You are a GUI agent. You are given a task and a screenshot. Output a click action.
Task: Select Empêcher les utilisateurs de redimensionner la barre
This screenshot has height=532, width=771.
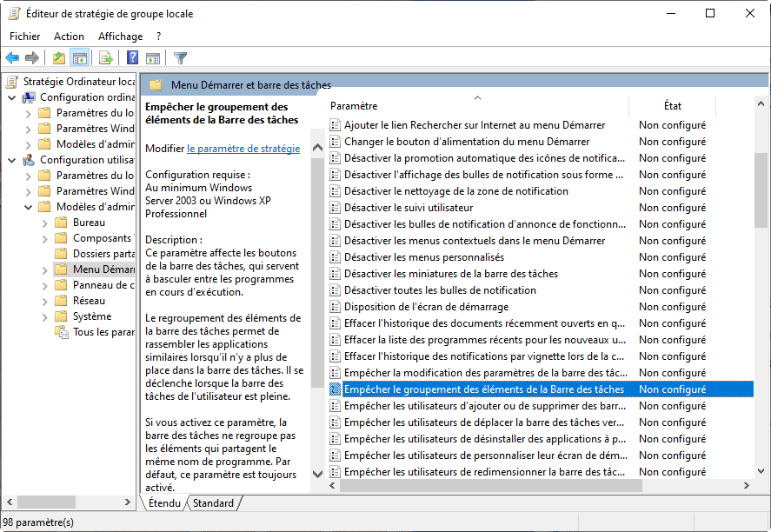[x=484, y=472]
